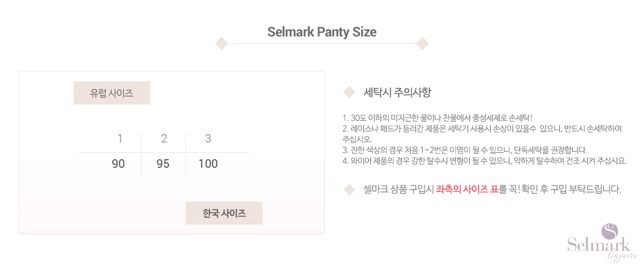Click the diamond left of the title
Screen dimensions: 644x268
coord(222,43)
